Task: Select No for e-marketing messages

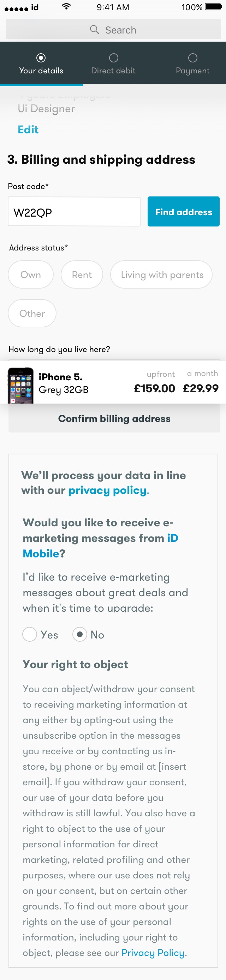Action: click(x=79, y=634)
